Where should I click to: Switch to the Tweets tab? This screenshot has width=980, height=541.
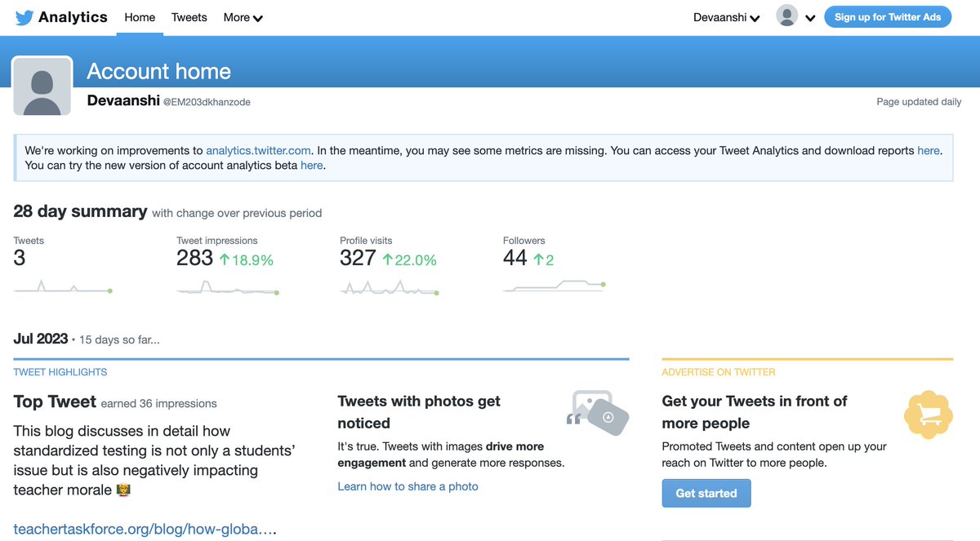(x=189, y=17)
